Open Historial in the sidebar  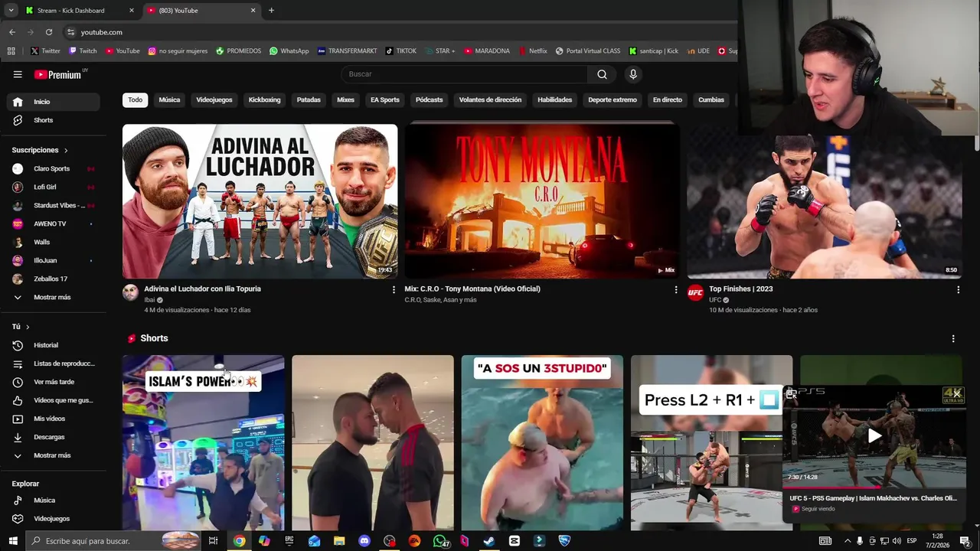[53, 345]
